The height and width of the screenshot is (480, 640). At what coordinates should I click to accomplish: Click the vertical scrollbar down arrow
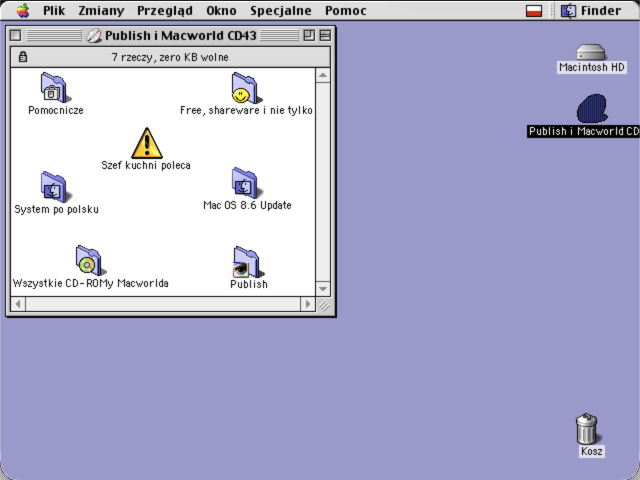323,289
